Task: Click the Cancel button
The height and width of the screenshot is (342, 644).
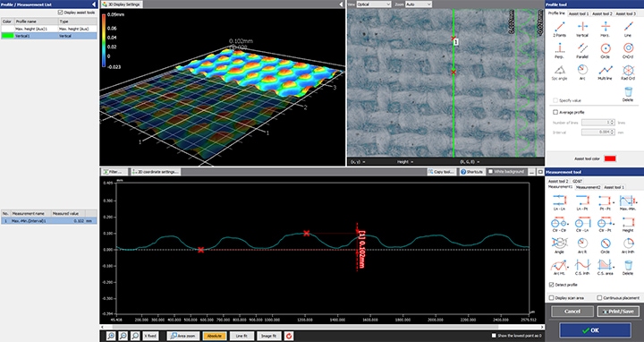Action: [x=572, y=312]
